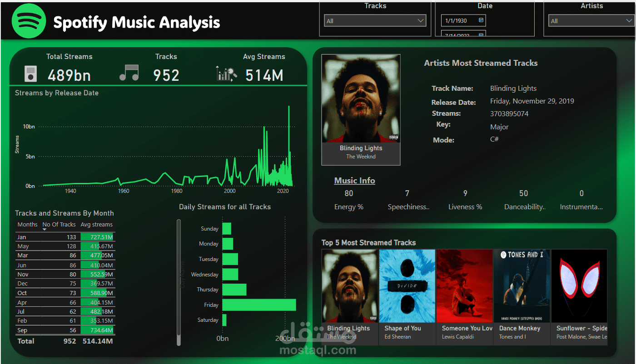Click the Friday, November 29, 2019 release date
The width and height of the screenshot is (636, 364).
[532, 101]
